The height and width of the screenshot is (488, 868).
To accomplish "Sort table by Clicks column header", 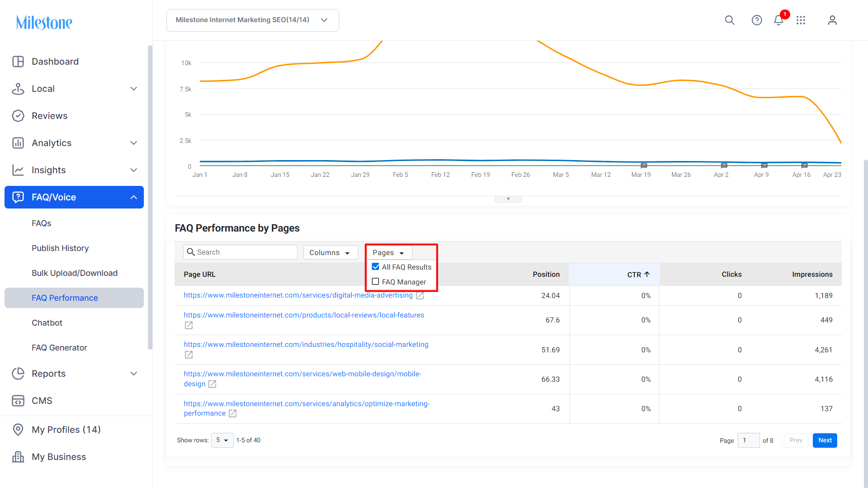I will [731, 275].
